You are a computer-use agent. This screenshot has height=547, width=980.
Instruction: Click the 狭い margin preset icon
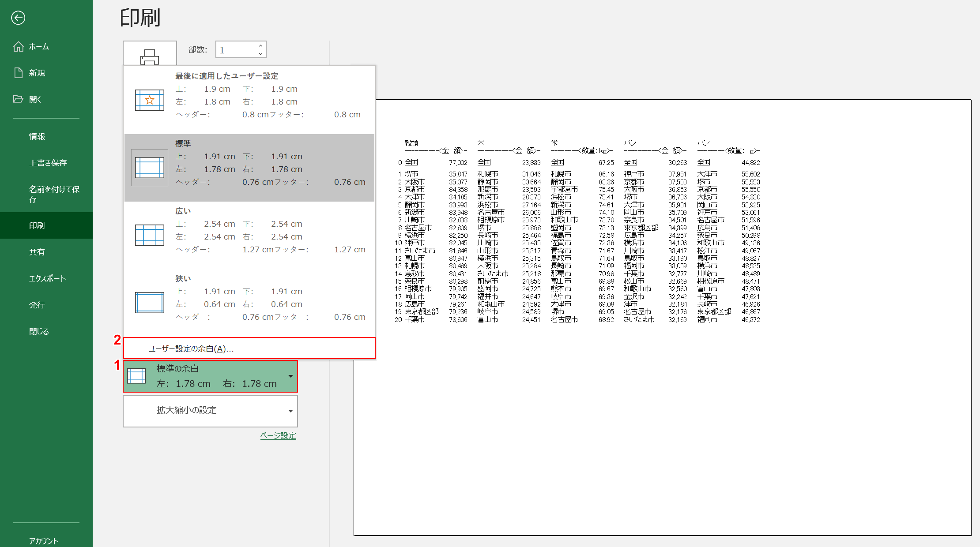(x=150, y=303)
